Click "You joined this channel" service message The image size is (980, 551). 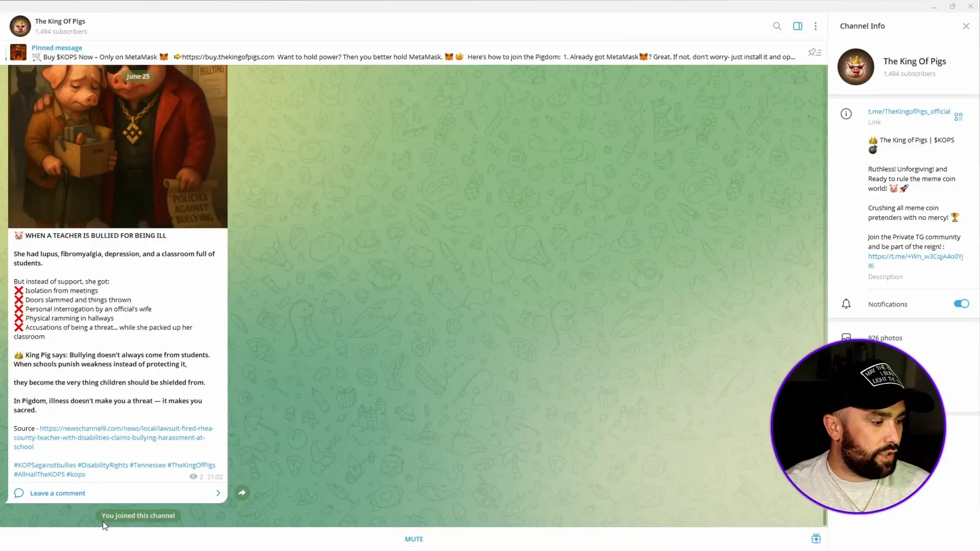(x=138, y=515)
